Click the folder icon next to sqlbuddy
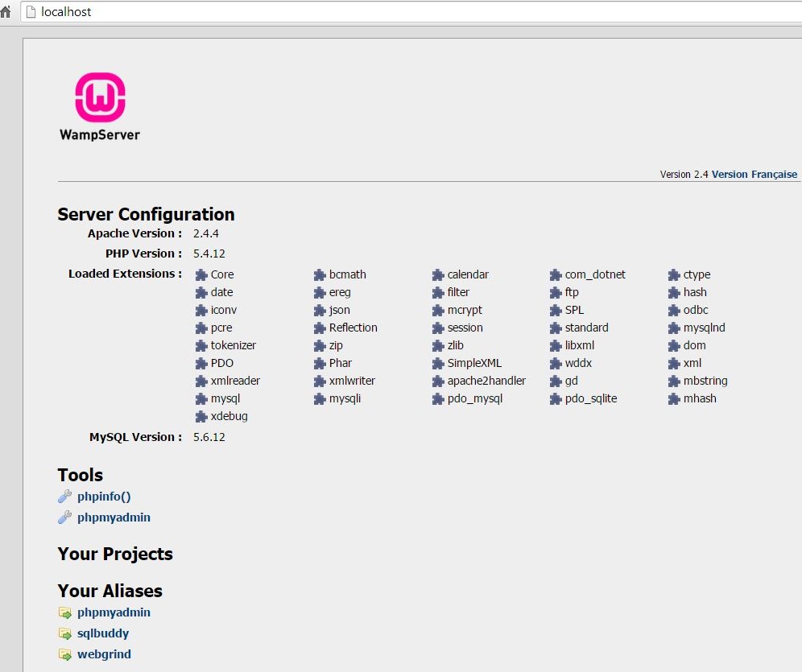This screenshot has height=672, width=802. [x=65, y=633]
